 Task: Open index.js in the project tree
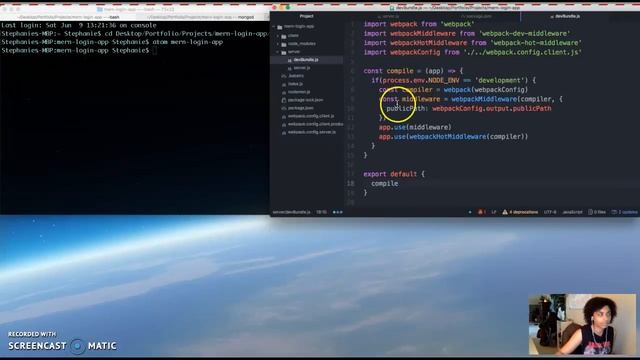295,84
